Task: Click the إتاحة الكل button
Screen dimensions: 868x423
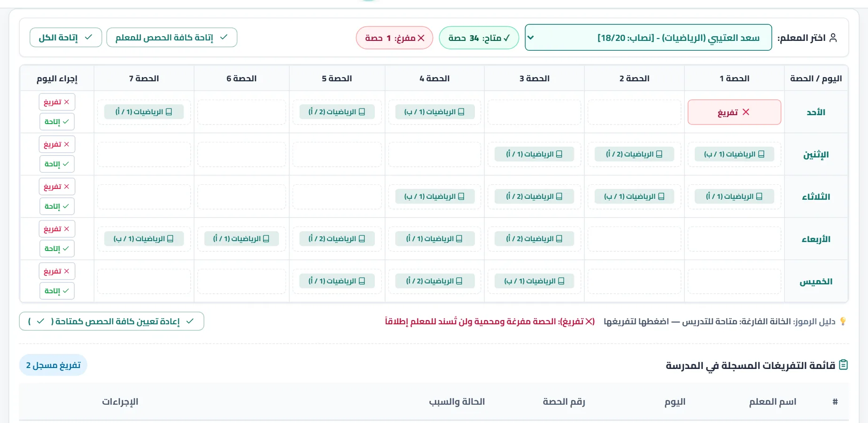Action: point(66,38)
